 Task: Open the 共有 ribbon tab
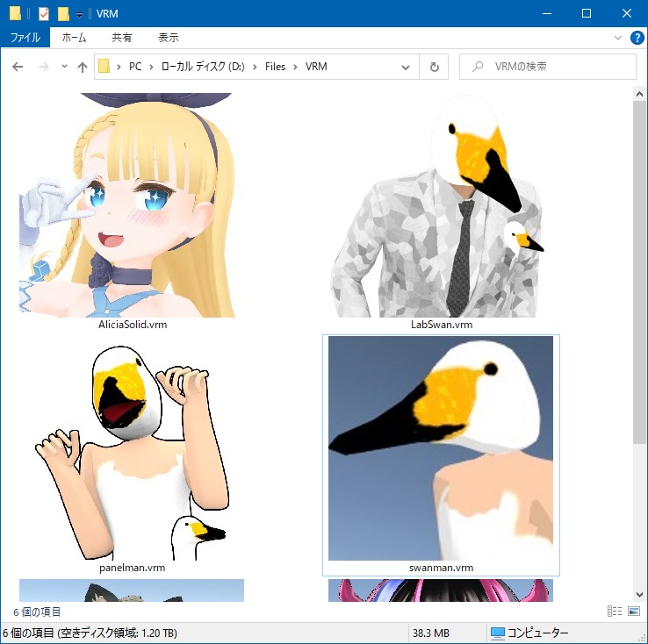(x=122, y=38)
